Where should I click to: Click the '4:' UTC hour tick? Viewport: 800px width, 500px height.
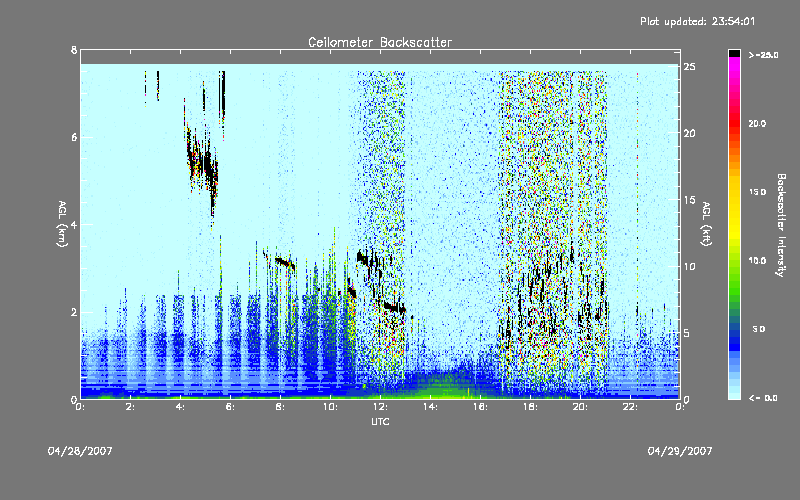pos(180,407)
